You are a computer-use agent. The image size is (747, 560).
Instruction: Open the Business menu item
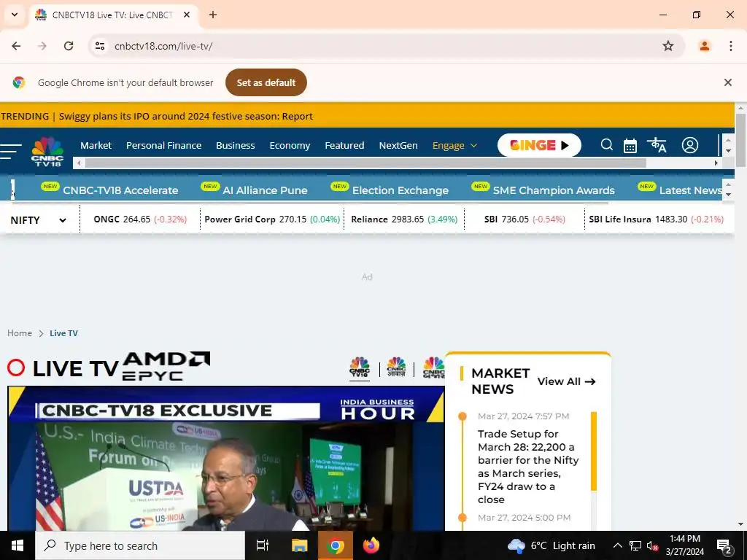(x=236, y=145)
